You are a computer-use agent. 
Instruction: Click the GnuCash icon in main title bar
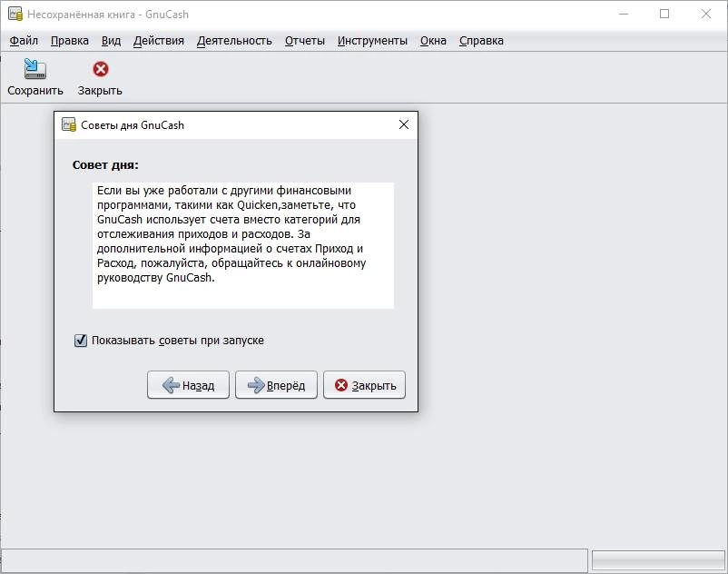[x=15, y=14]
